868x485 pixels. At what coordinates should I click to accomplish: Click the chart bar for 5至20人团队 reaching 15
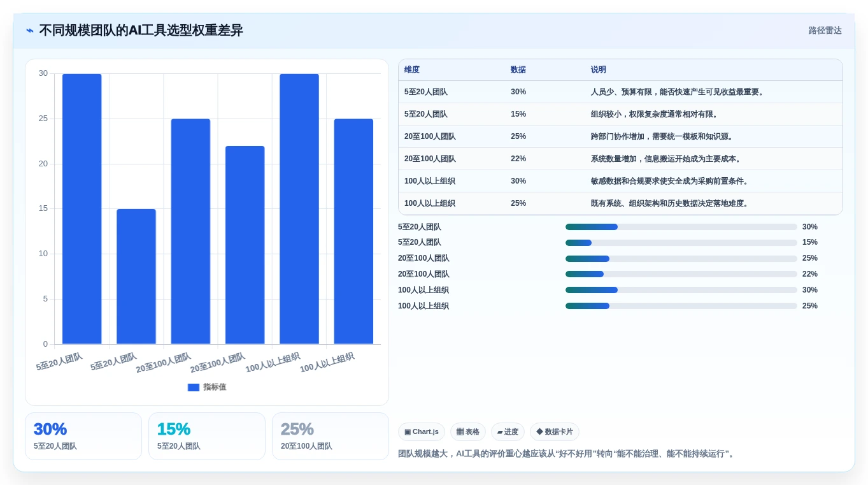(x=136, y=277)
